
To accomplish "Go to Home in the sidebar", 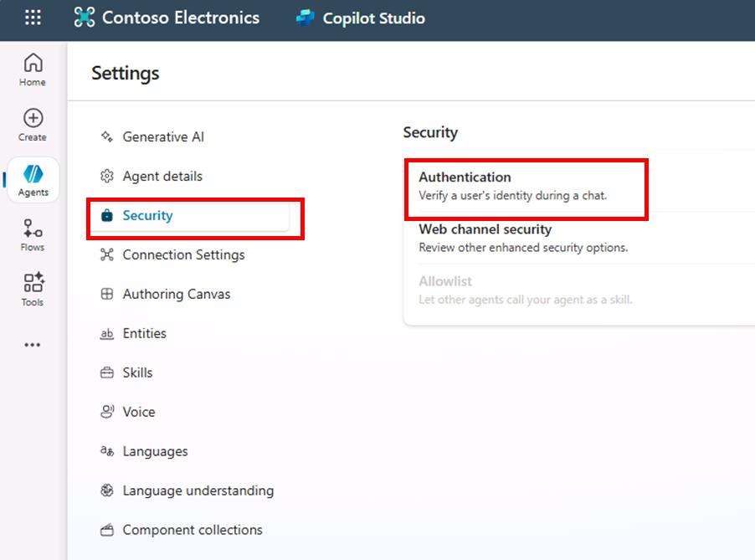I will point(33,69).
